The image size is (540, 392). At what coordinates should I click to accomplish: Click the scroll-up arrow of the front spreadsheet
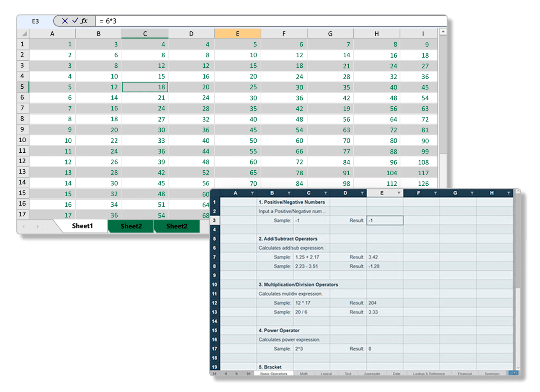pyautogui.click(x=443, y=32)
